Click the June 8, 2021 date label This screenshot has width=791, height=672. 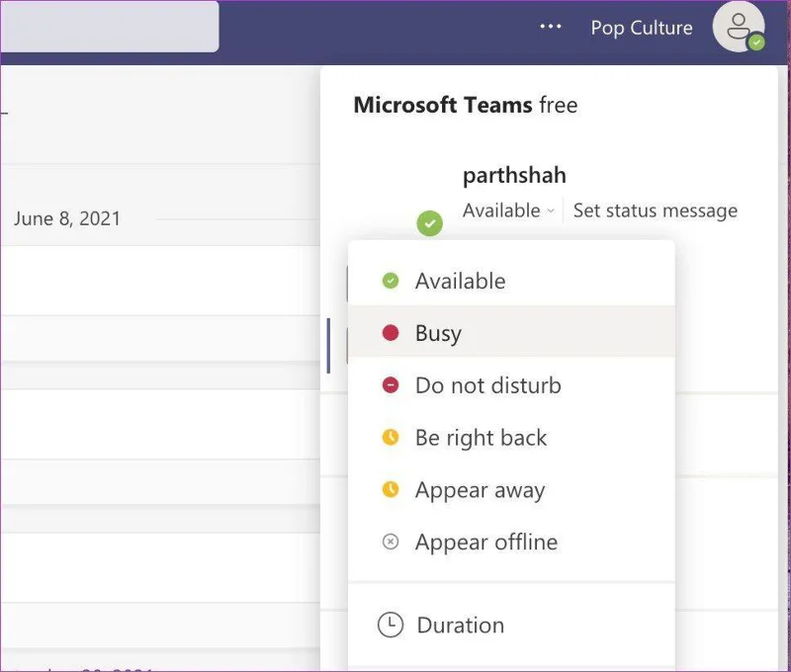point(67,218)
